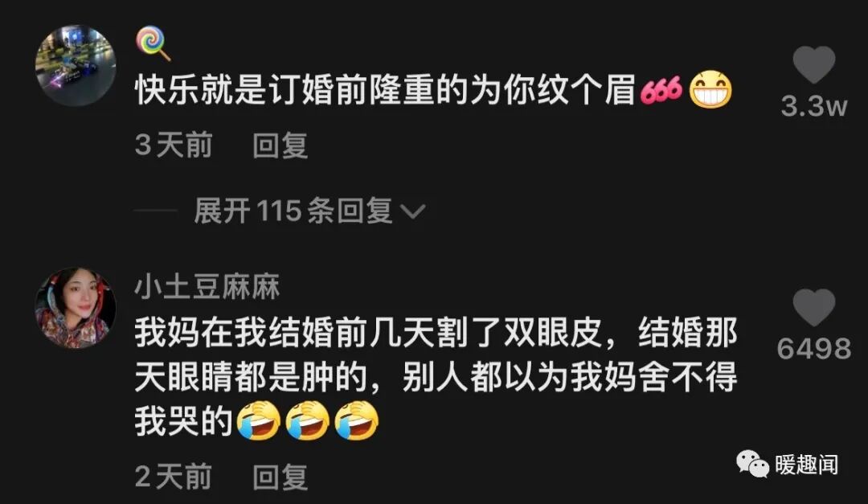868x504 pixels.
Task: Tap the first crying-laughing emoji
Action: coord(259,421)
